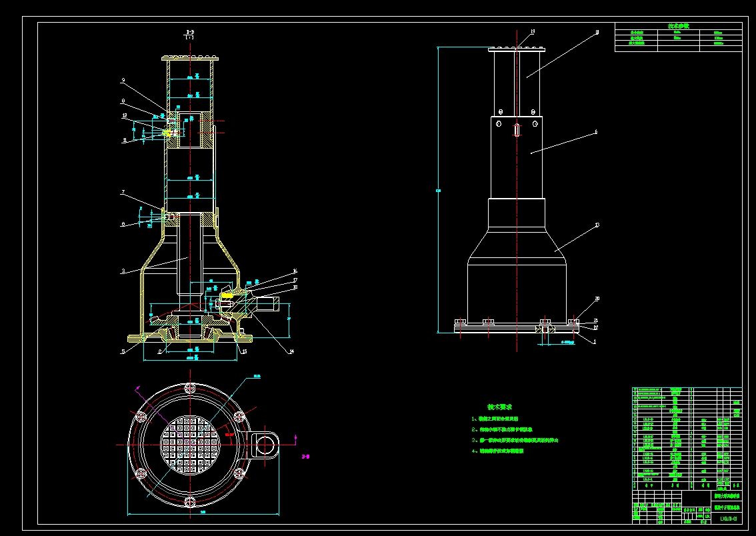The width and height of the screenshot is (756, 536).
Task: Click part balloon number 3 in section view
Action: [x=123, y=271]
